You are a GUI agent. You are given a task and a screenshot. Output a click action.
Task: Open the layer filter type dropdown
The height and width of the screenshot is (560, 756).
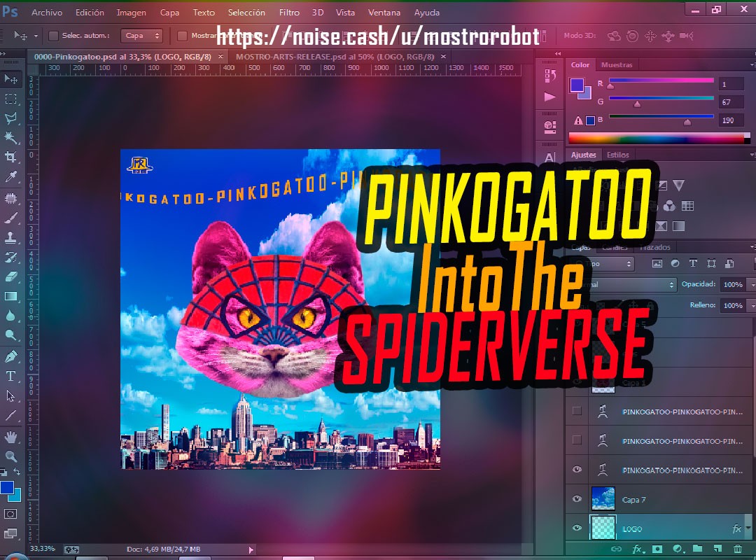pyautogui.click(x=602, y=264)
